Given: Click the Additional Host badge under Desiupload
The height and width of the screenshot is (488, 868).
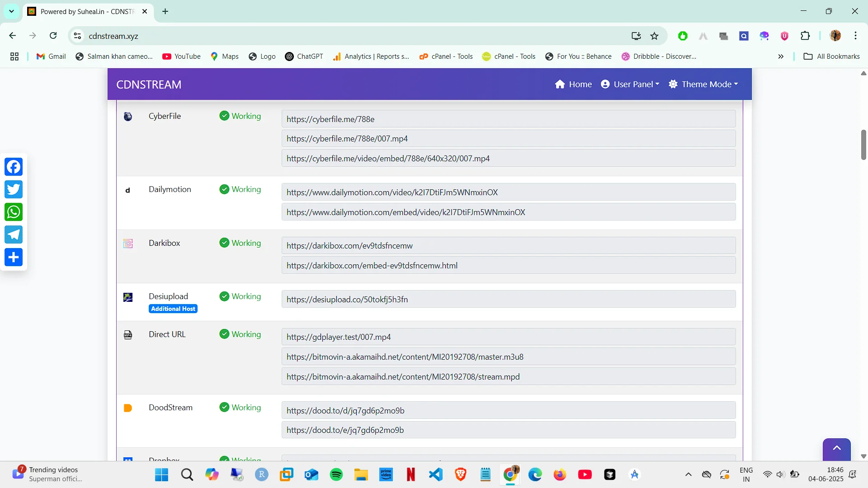Looking at the screenshot, I should point(173,309).
